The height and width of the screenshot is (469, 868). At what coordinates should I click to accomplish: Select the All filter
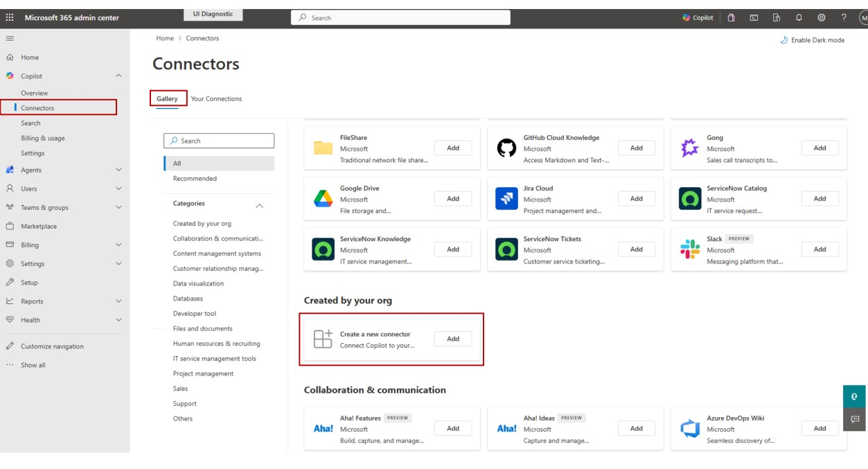219,163
